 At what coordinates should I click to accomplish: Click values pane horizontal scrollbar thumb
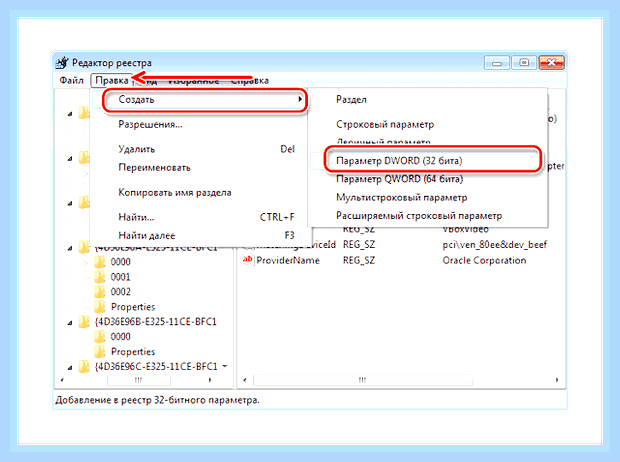point(363,380)
